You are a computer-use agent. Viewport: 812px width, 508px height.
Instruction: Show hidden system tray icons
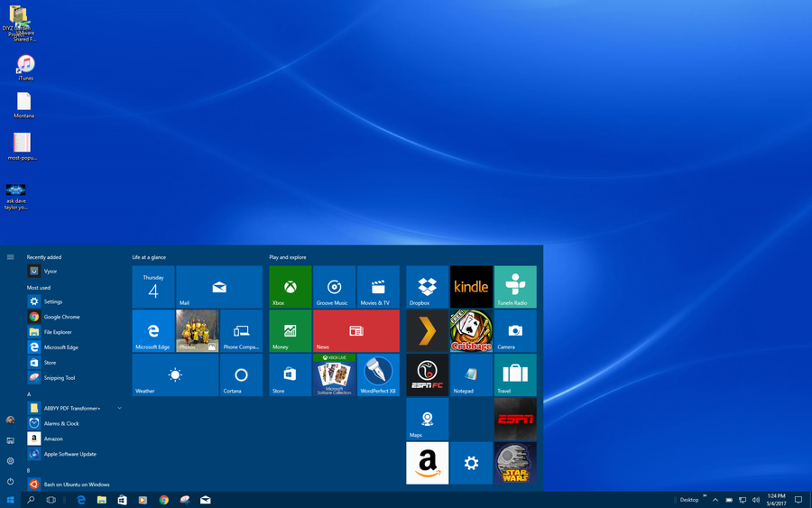click(715, 500)
